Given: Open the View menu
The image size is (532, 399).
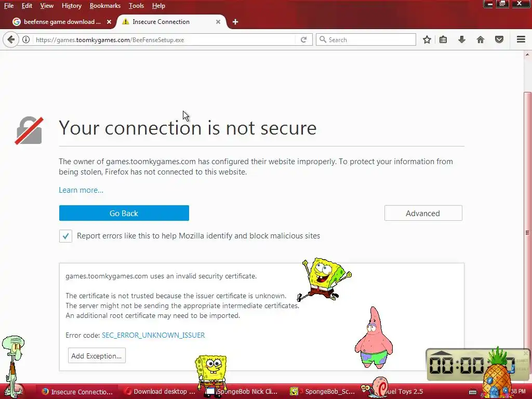Looking at the screenshot, I should 47,6.
